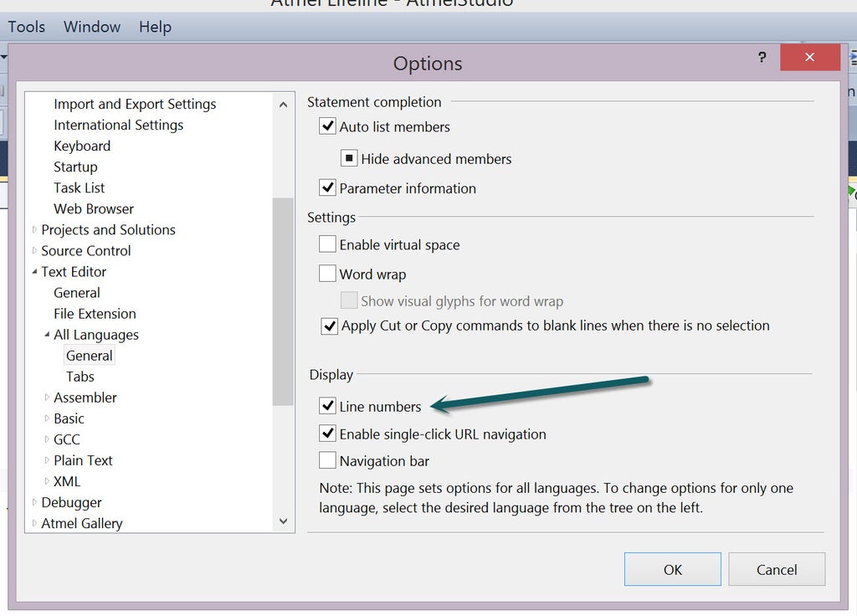Expand the GCC node
The height and width of the screenshot is (616, 857).
(47, 439)
